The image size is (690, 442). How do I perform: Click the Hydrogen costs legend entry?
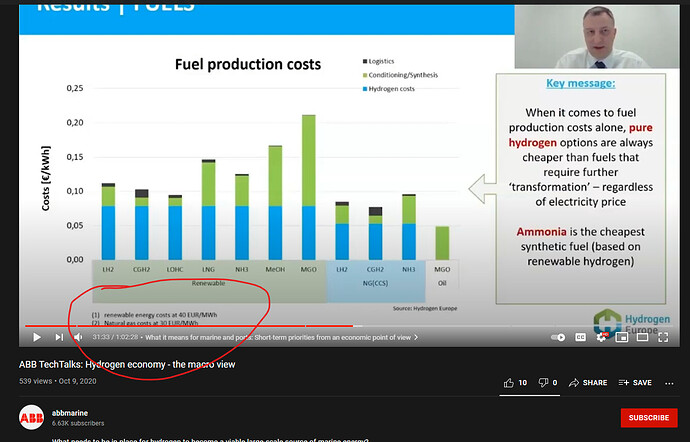coord(389,89)
